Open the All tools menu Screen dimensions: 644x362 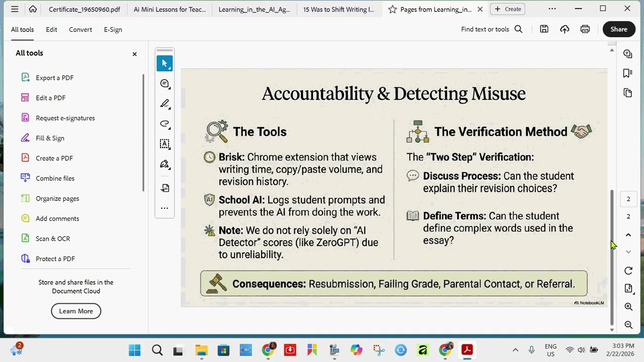(23, 30)
